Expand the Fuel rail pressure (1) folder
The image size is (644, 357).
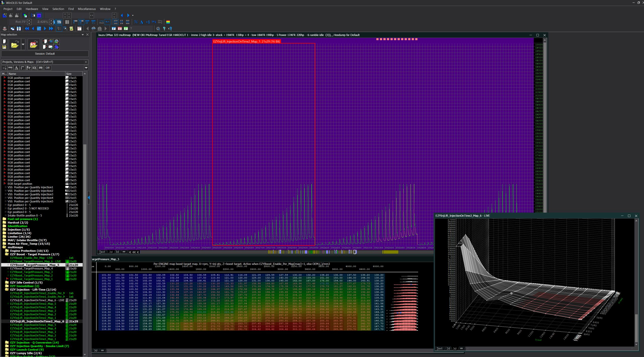pyautogui.click(x=4, y=219)
